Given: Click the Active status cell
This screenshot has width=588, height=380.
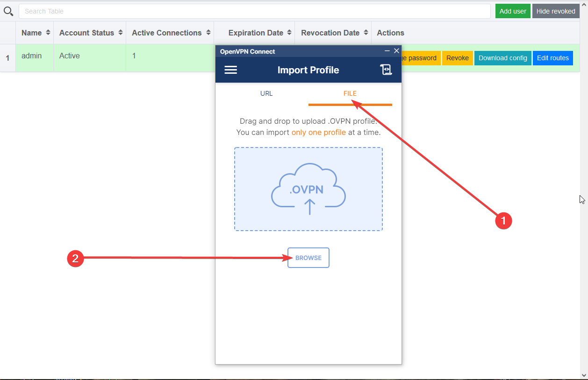Looking at the screenshot, I should [x=90, y=58].
